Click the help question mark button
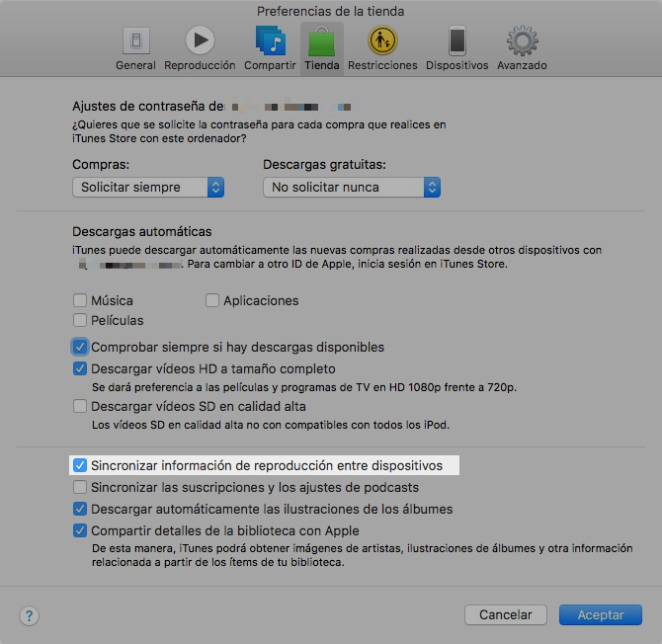Viewport: 662px width, 644px height. click(29, 615)
